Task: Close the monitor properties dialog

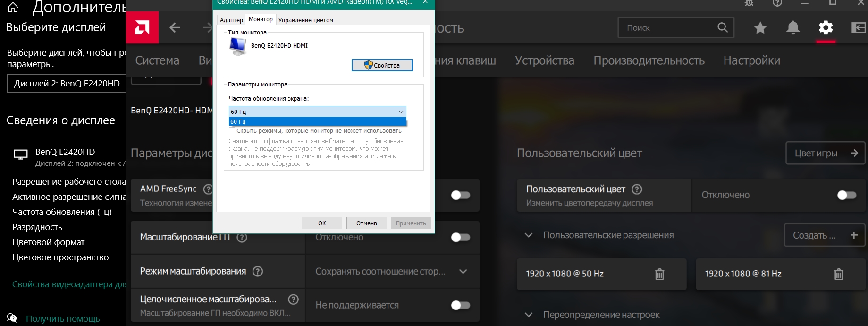Action: [425, 2]
